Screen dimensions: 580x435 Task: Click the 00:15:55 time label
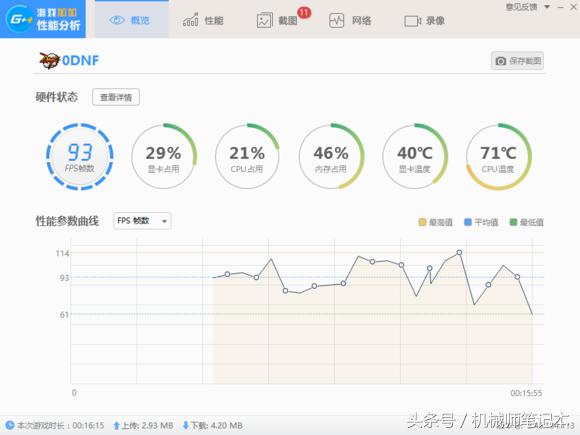526,393
